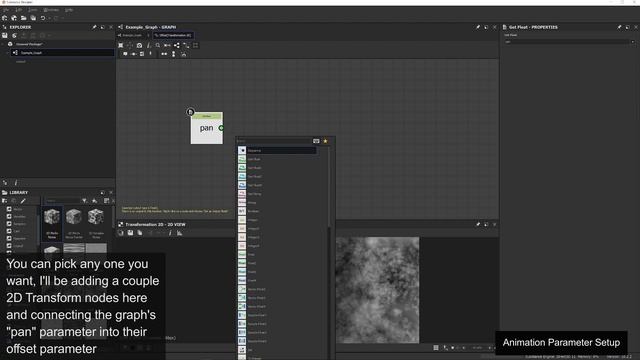Pin the Properties panel
Screen dimensions: 640x360
tap(619, 27)
